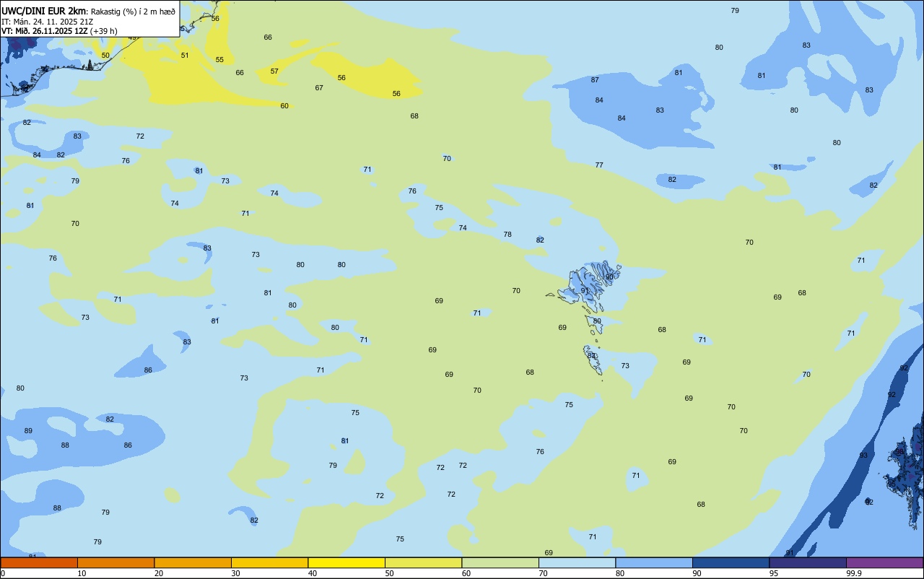Click the humidity value 93

click(863, 456)
